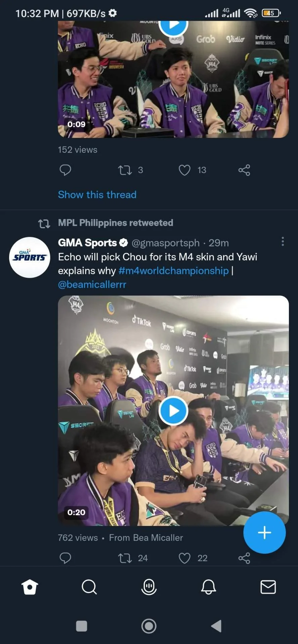This screenshot has width=298, height=644.
Task: Open the @beamicallerrr mention
Action: tap(92, 284)
